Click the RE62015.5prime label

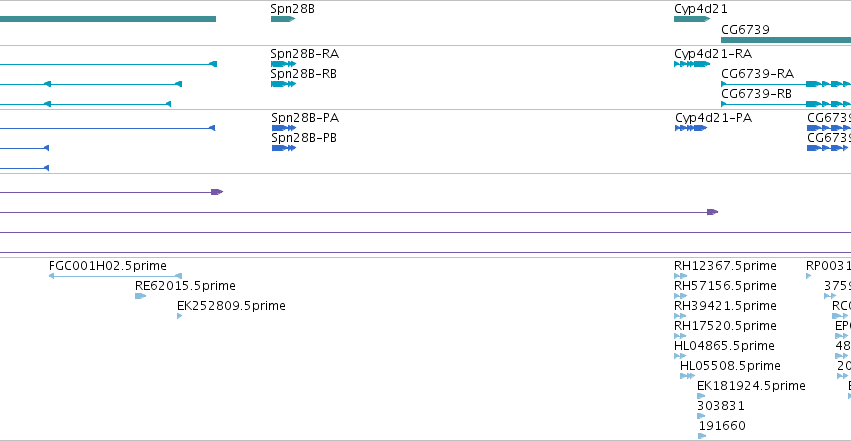pyautogui.click(x=185, y=286)
